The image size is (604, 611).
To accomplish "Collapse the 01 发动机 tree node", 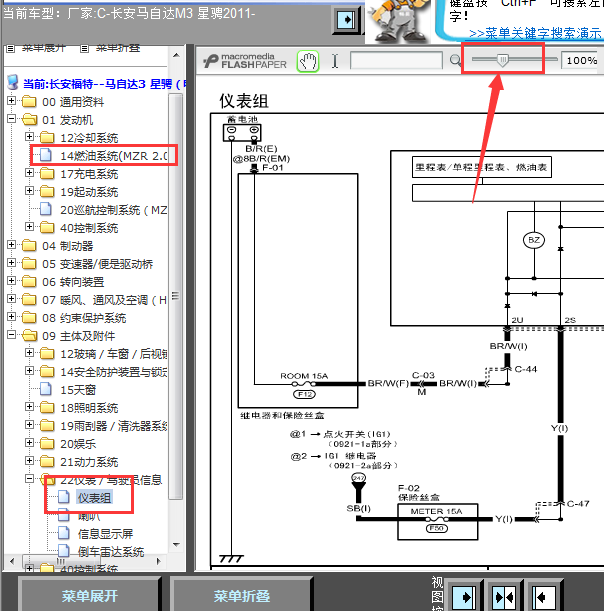I will (x=12, y=118).
